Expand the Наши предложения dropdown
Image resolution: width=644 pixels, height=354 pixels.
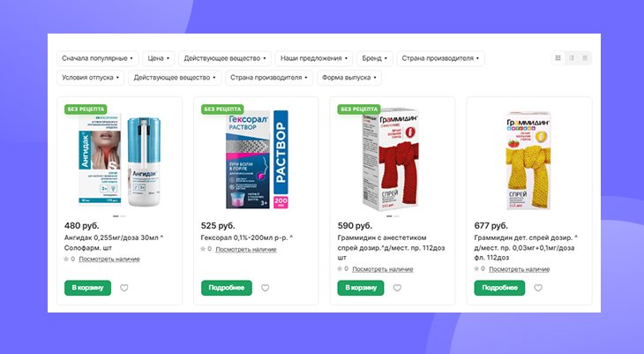click(314, 58)
